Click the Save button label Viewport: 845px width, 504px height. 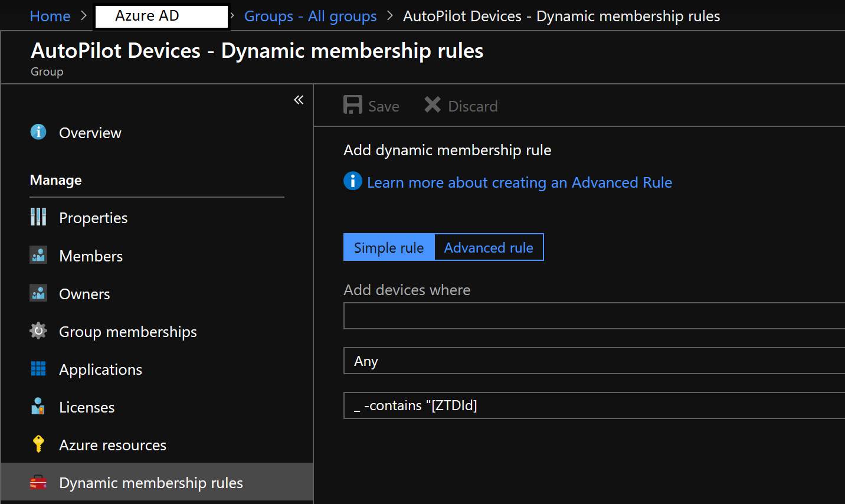(384, 106)
